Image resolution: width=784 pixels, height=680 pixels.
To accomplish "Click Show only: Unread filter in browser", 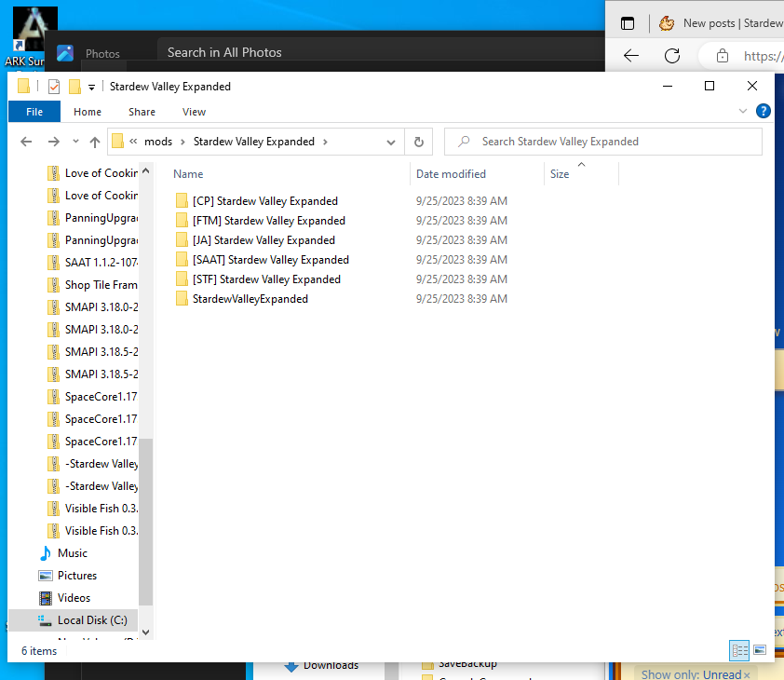I will 696,673.
